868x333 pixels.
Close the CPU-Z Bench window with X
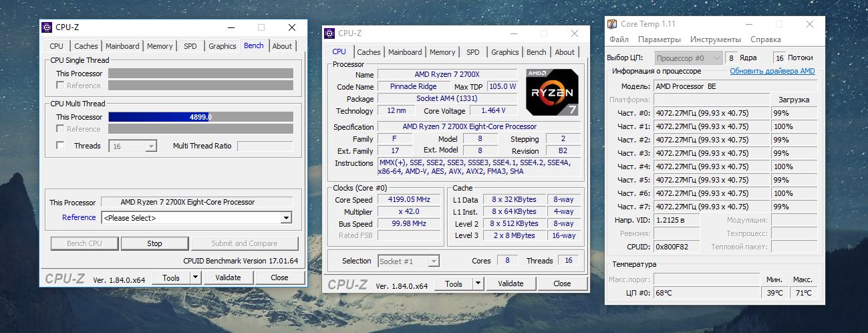(292, 27)
